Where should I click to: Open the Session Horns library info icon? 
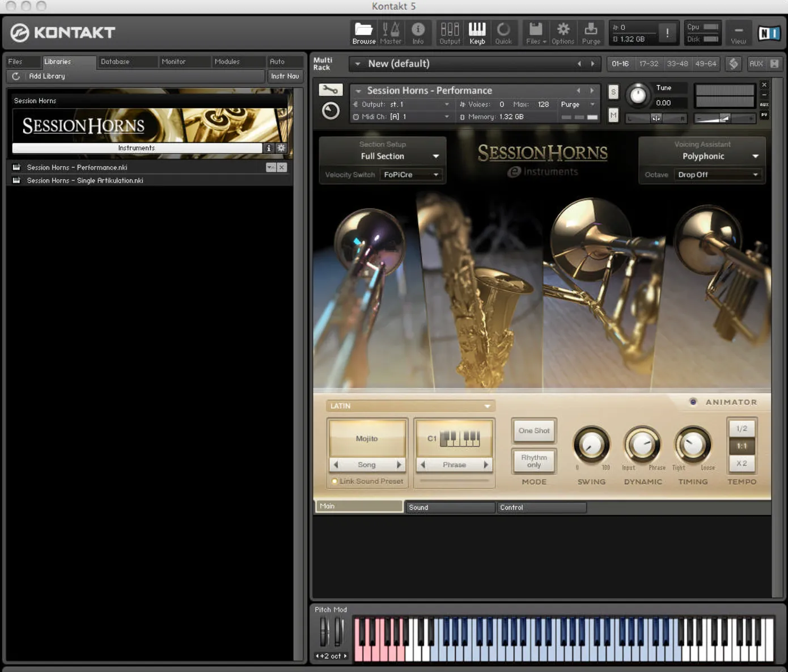tap(269, 148)
